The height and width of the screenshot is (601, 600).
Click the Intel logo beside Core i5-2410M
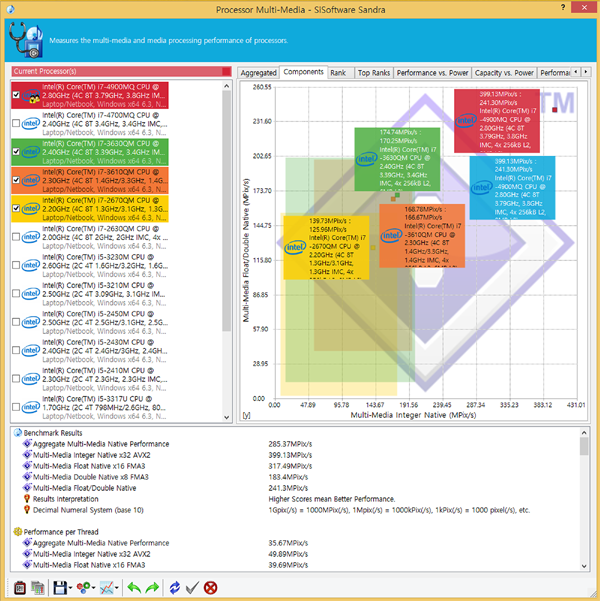tap(31, 379)
